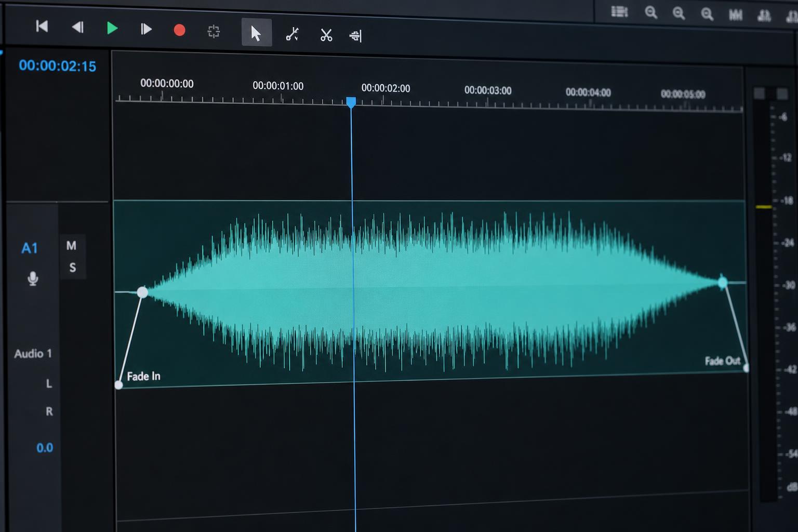The width and height of the screenshot is (798, 532).
Task: Select the dashed marquee selection tool
Action: [x=214, y=32]
